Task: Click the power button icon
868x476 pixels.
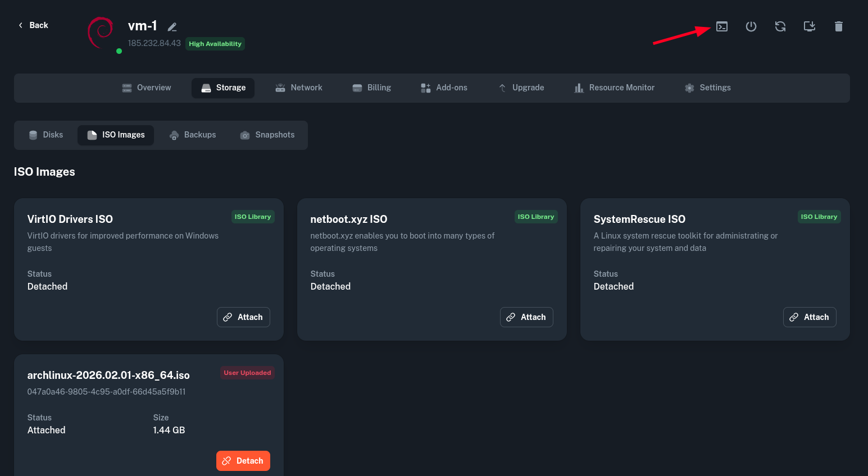Action: click(751, 26)
